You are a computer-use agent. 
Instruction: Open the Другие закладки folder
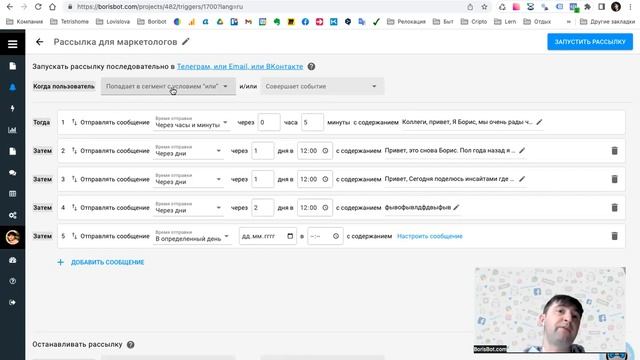pyautogui.click(x=607, y=21)
